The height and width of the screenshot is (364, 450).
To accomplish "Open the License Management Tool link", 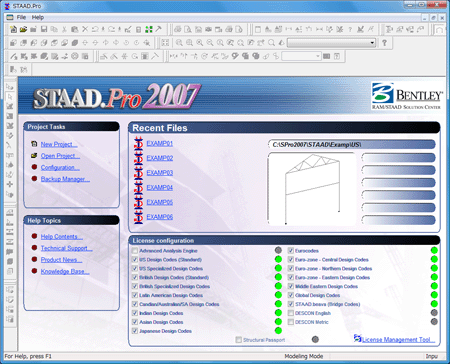I will [399, 340].
